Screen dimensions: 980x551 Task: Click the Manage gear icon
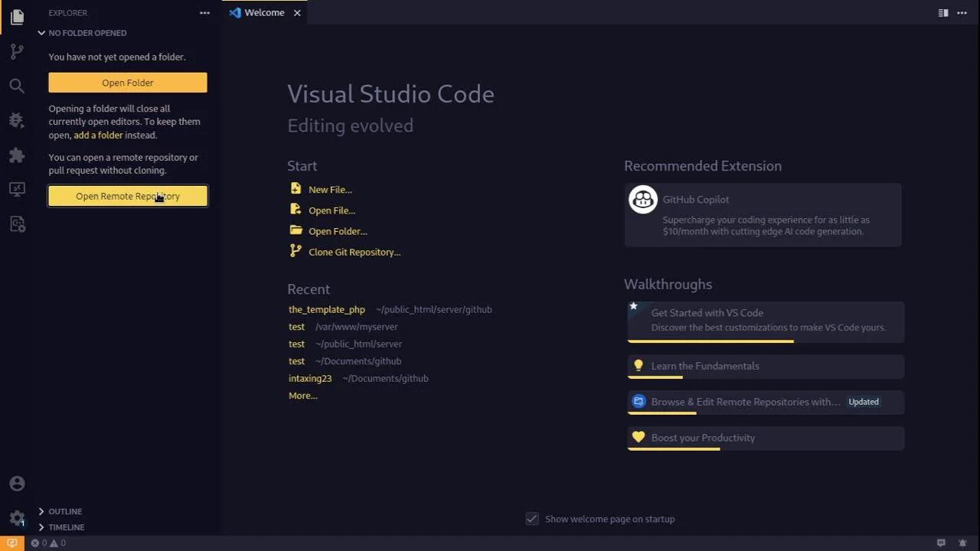[17, 517]
